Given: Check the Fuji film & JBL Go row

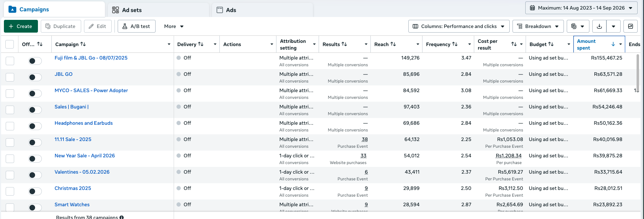Looking at the screenshot, I should pyautogui.click(x=10, y=61).
